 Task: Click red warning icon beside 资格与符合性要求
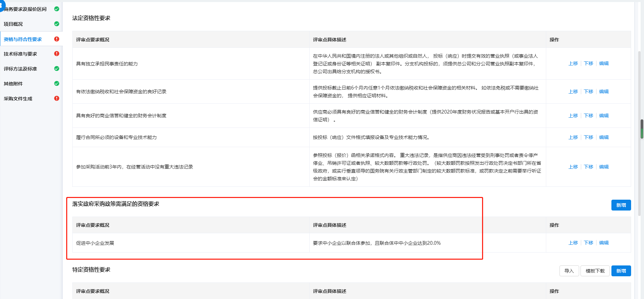click(57, 39)
